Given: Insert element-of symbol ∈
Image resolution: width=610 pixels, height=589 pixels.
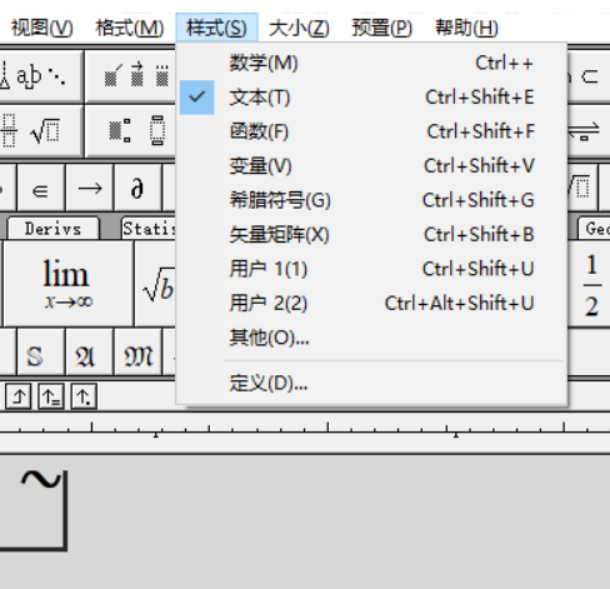Looking at the screenshot, I should pos(41,188).
